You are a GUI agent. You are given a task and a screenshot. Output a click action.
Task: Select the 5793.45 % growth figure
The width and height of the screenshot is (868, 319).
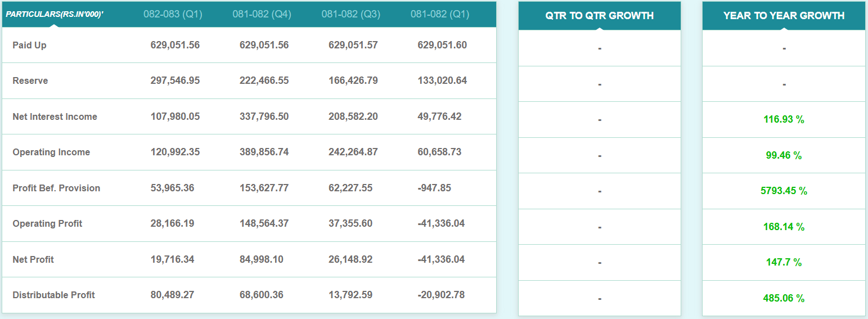pos(784,191)
